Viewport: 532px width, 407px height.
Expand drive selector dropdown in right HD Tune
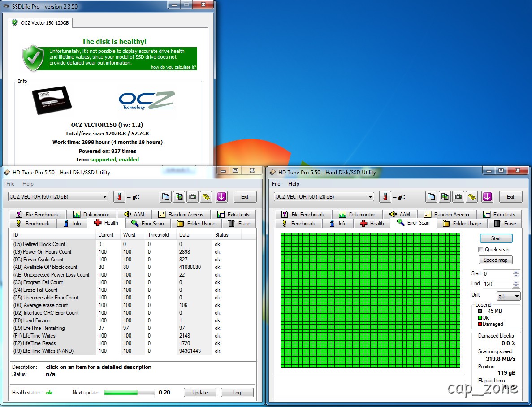tap(370, 197)
